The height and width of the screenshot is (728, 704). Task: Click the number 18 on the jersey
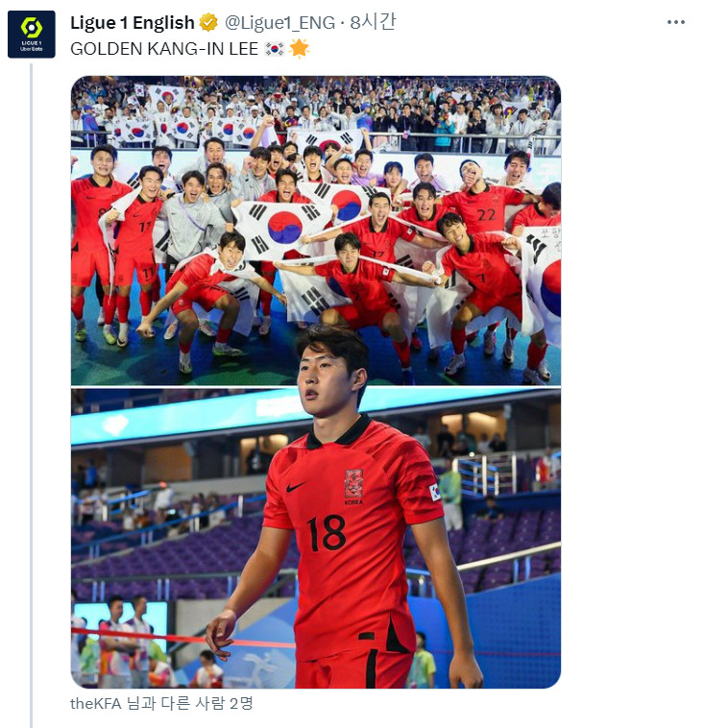[x=327, y=534]
